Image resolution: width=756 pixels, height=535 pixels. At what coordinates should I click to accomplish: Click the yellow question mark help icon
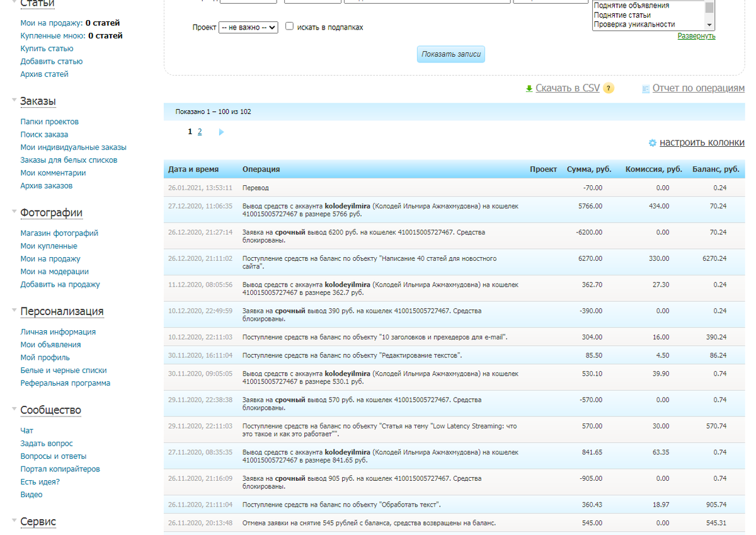[x=609, y=88]
